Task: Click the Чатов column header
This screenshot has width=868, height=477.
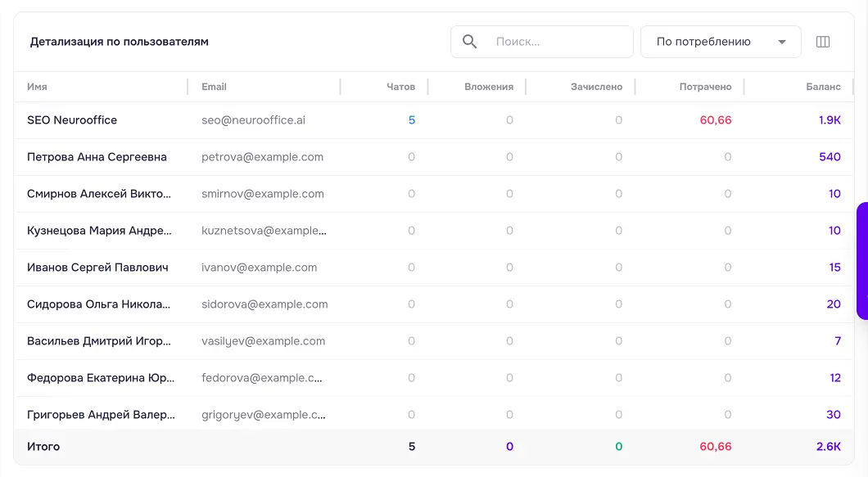Action: [400, 87]
